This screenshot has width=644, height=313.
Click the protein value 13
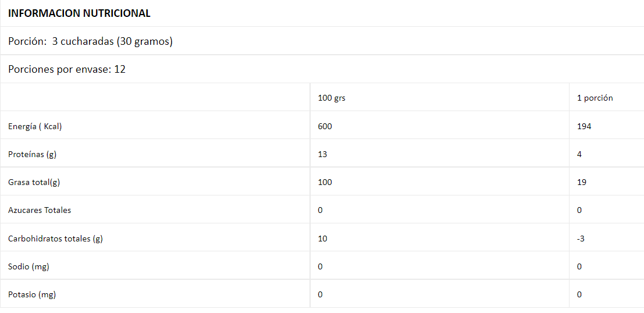click(323, 154)
